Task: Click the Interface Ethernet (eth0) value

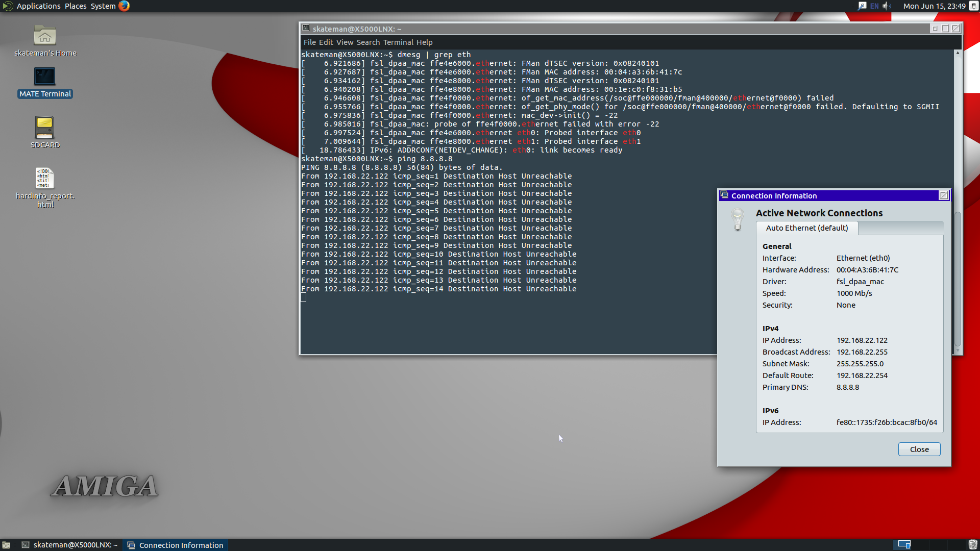Action: [863, 258]
